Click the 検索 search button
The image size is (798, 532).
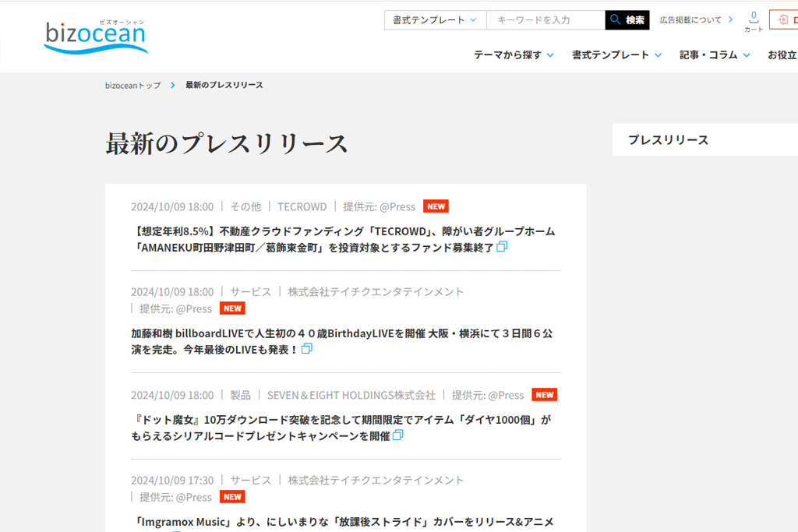627,19
